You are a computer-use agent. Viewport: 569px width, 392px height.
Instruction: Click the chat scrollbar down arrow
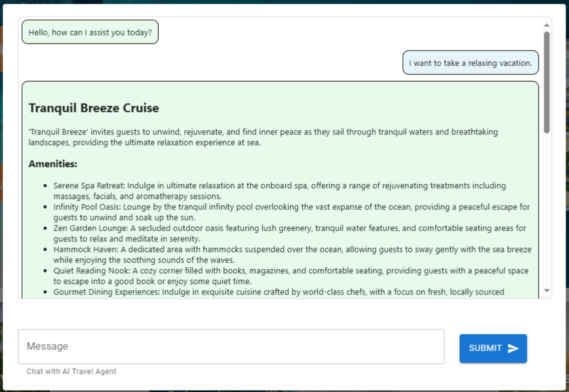point(546,290)
